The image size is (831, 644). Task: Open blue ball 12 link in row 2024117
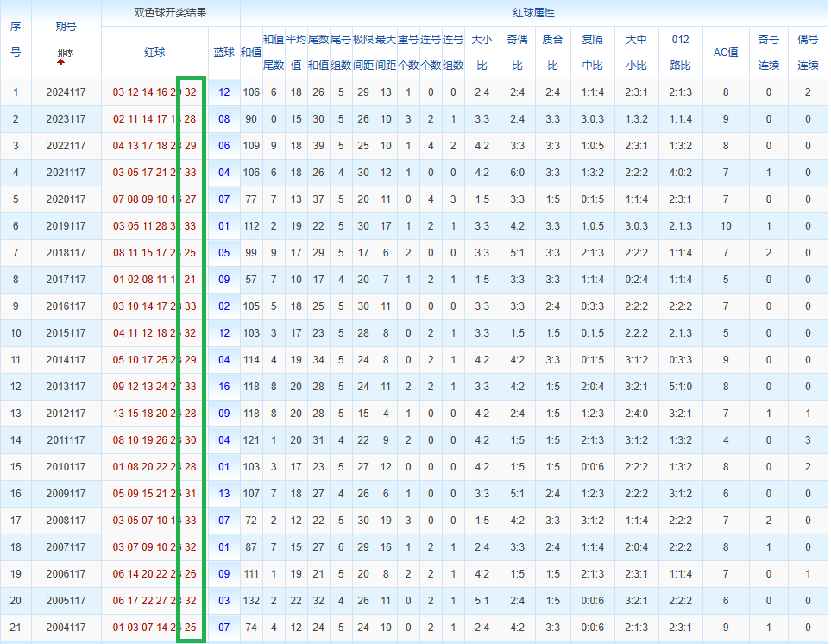pos(224,92)
